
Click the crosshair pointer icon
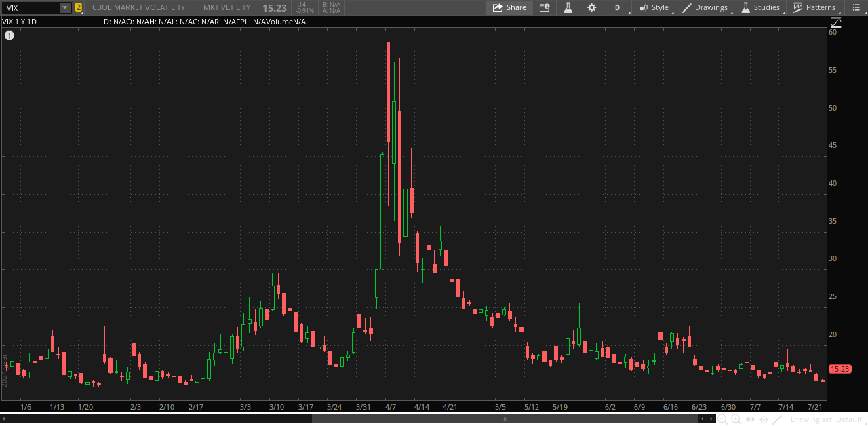(764, 420)
